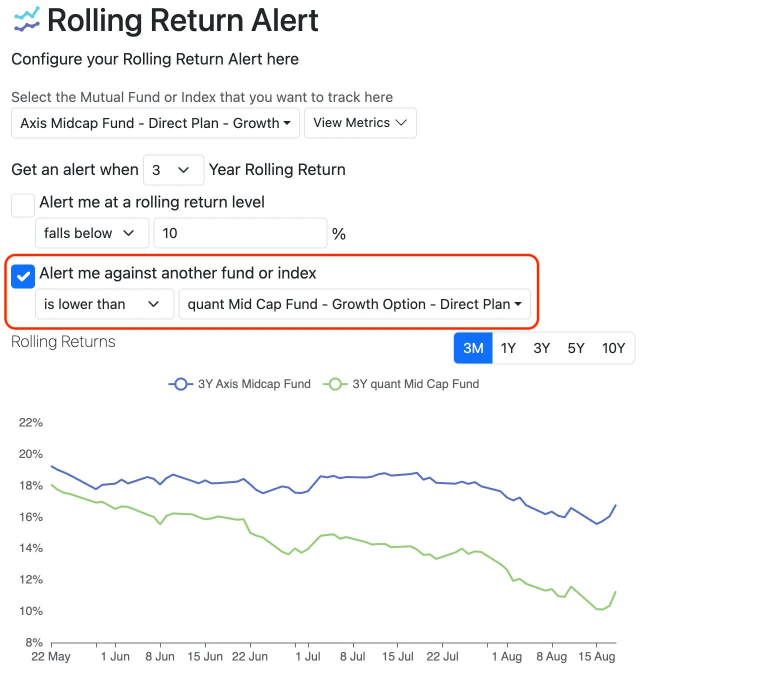Toggle the 3Y quant Mid Cap Fund legend marker

pos(335,384)
